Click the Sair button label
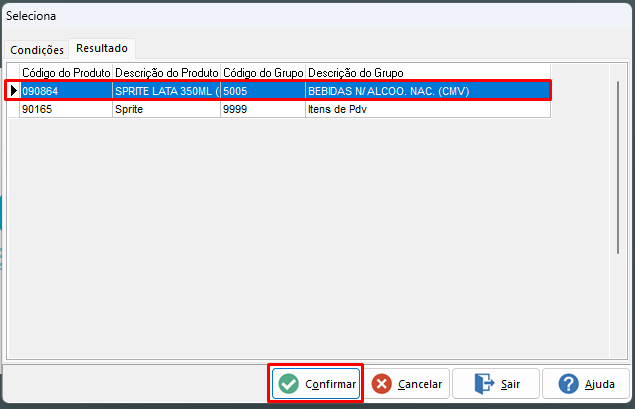Image resolution: width=635 pixels, height=409 pixels. coord(510,384)
